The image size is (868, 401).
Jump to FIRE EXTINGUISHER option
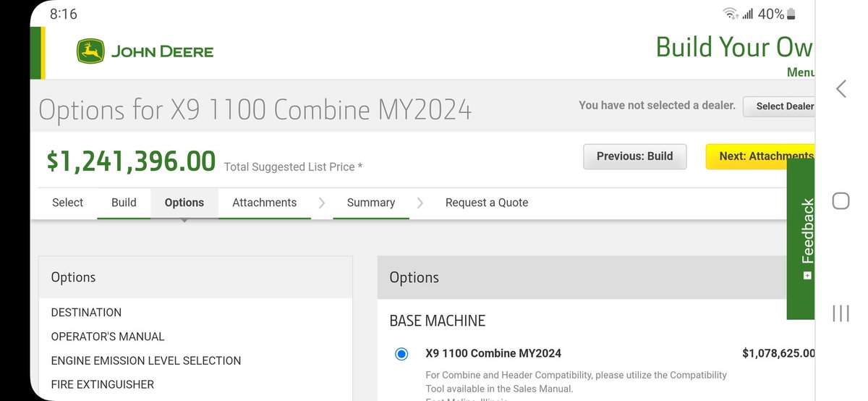[x=103, y=384]
